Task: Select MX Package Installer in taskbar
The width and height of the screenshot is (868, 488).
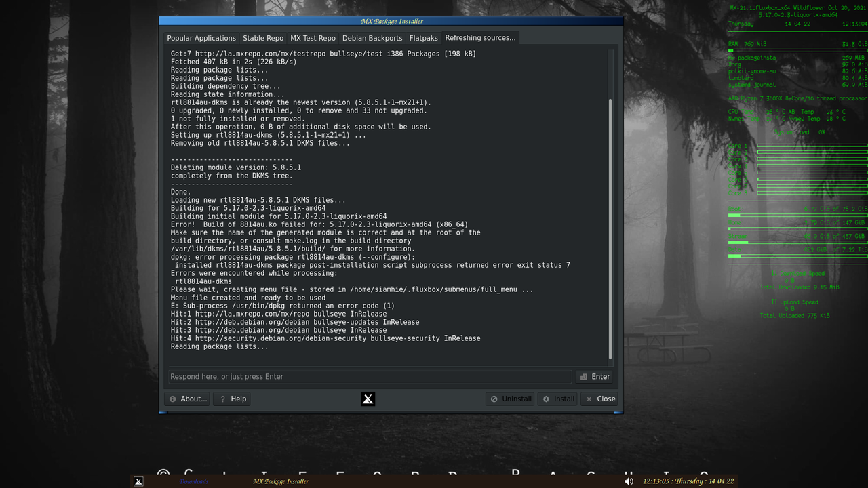Action: click(281, 481)
